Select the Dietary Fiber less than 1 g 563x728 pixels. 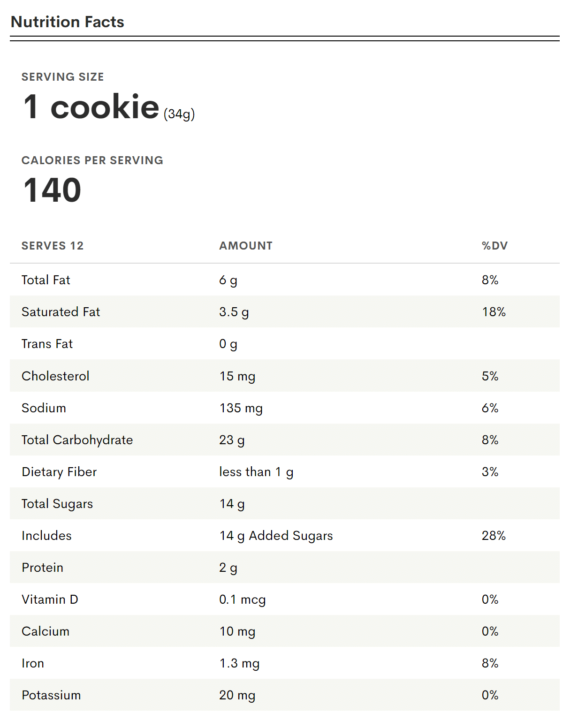[256, 472]
